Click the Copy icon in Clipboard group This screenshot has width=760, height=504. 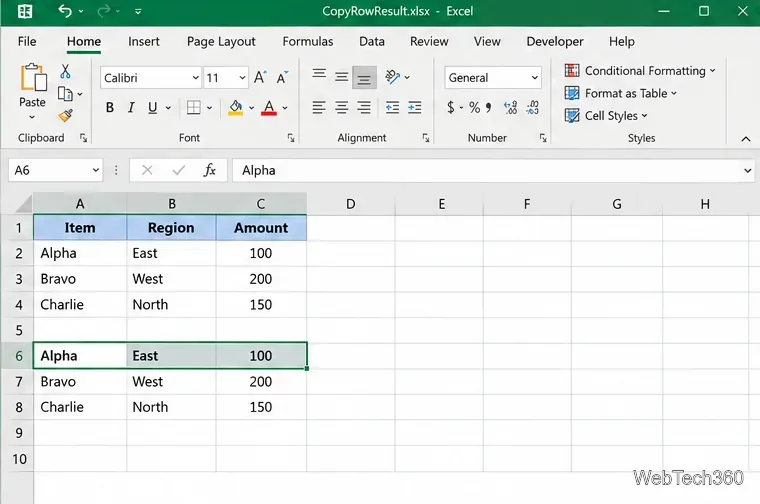pos(65,94)
